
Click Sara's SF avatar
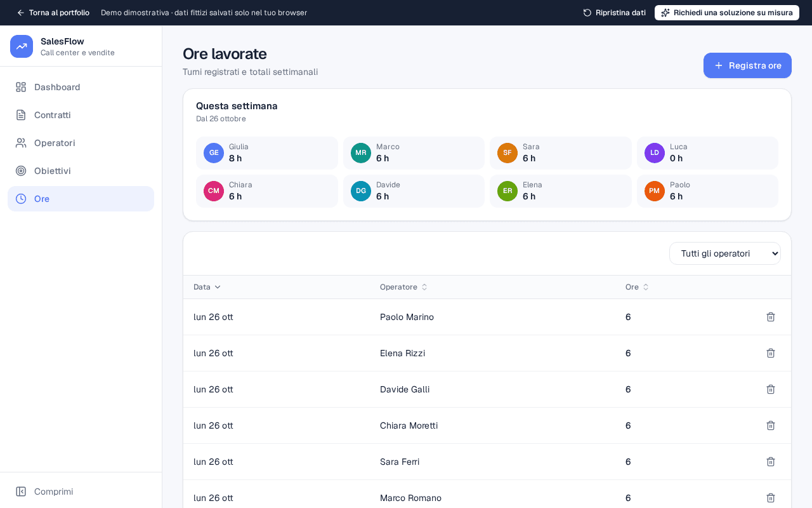click(x=507, y=153)
